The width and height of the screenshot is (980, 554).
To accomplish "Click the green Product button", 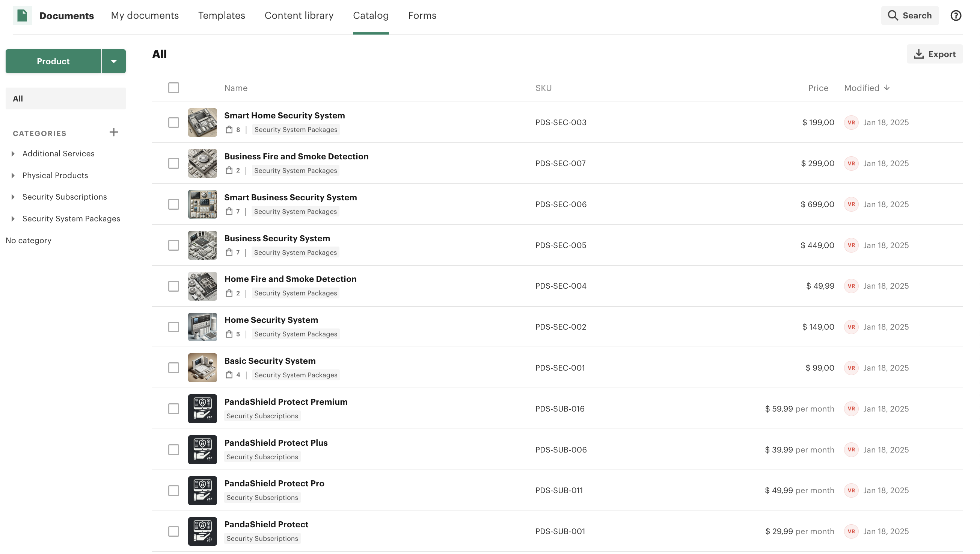I will click(x=53, y=61).
